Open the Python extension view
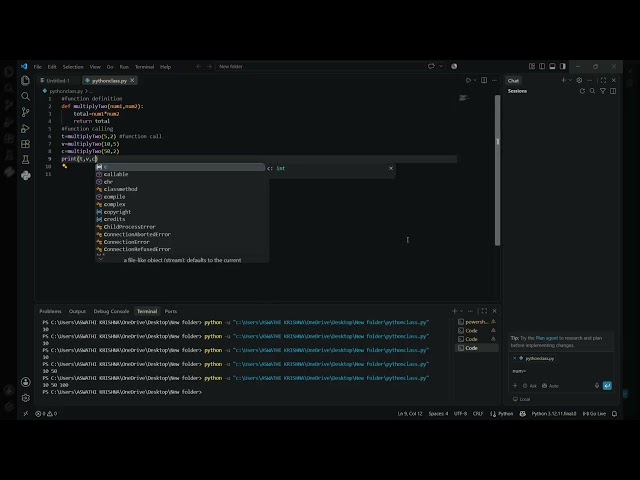Image resolution: width=640 pixels, height=480 pixels. click(x=25, y=175)
